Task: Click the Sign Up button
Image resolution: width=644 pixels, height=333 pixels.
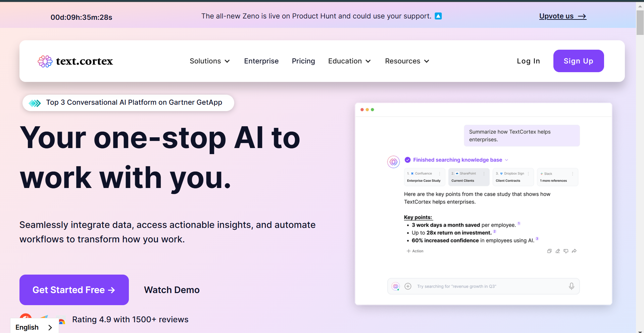Action: pos(579,61)
